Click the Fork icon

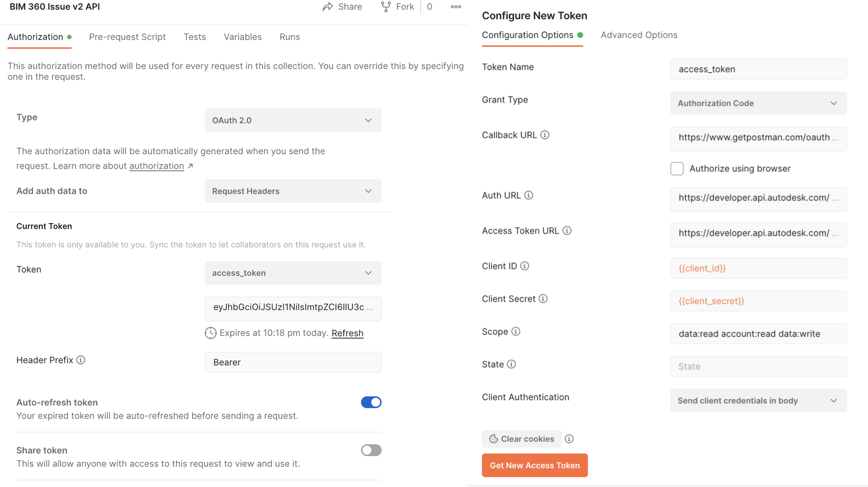[x=386, y=7]
